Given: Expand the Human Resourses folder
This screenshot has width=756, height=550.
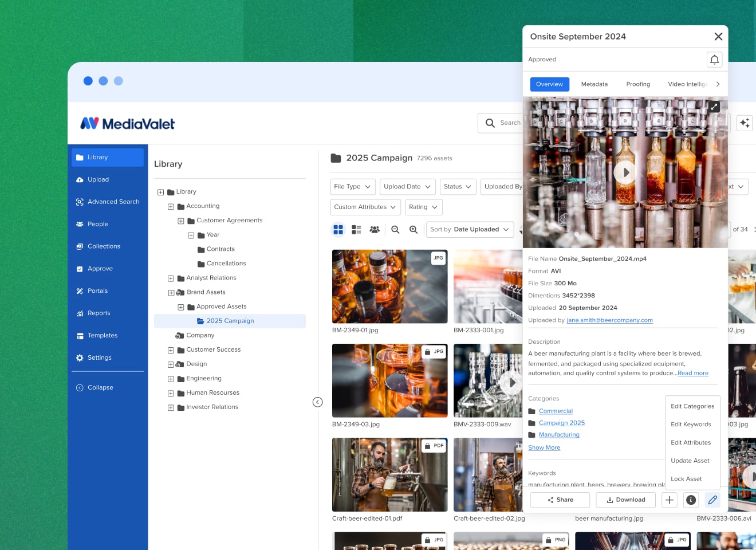Looking at the screenshot, I should pos(171,393).
